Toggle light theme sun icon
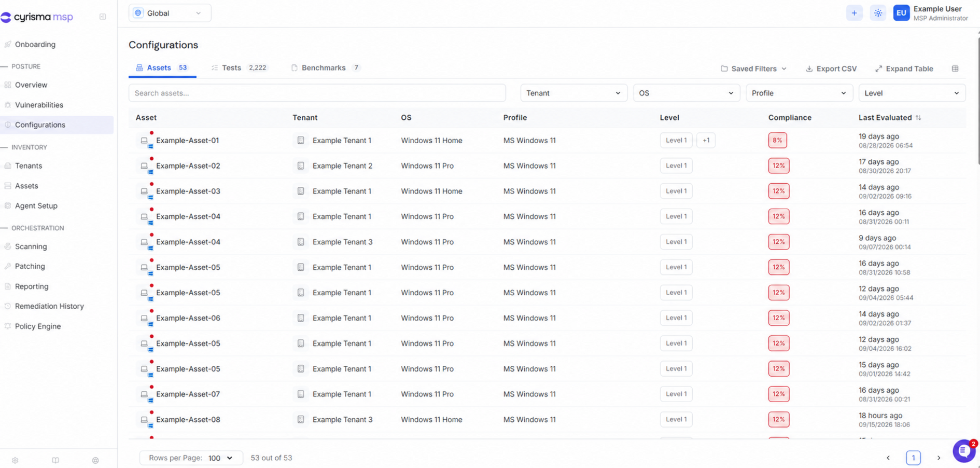Image resolution: width=980 pixels, height=468 pixels. coord(878,13)
